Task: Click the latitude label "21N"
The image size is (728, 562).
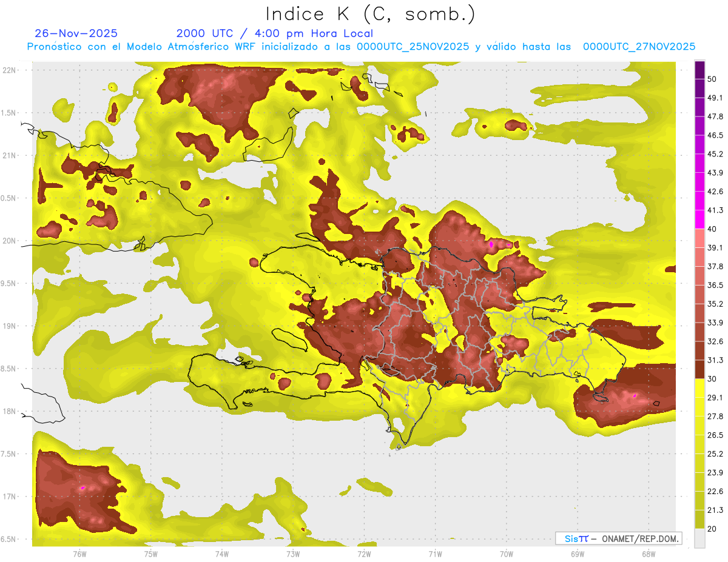Action: (10, 155)
